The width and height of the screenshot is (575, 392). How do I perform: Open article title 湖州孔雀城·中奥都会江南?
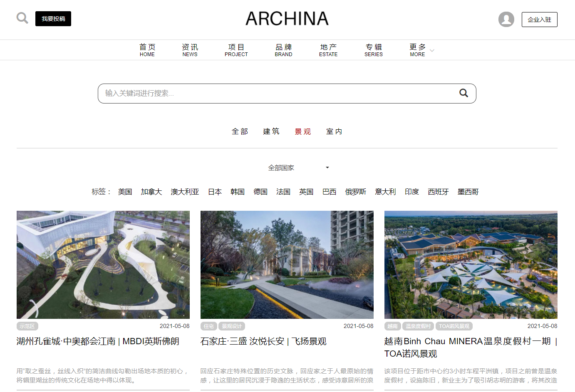(x=98, y=341)
